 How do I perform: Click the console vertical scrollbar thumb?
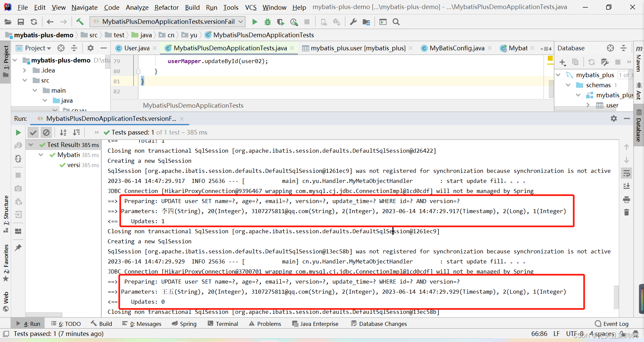click(x=616, y=297)
